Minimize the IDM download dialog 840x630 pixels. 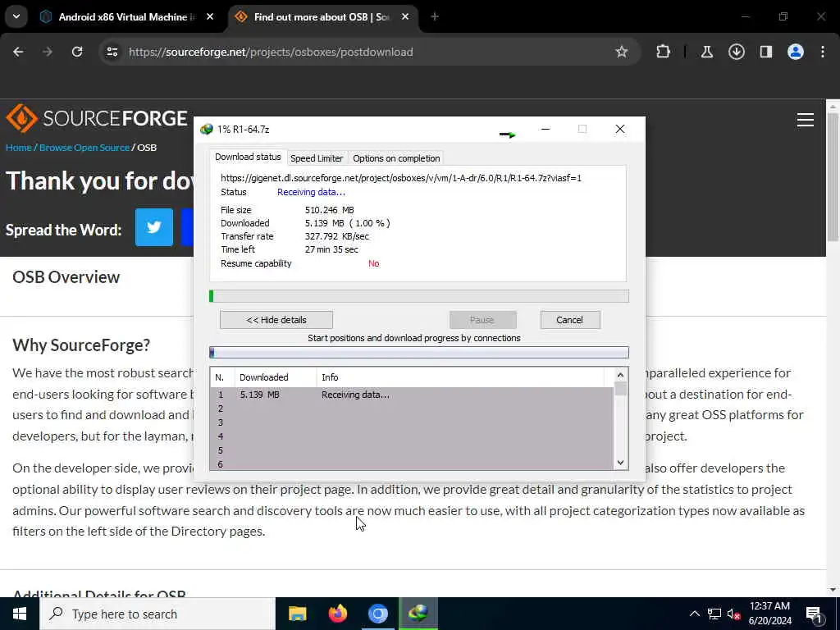point(546,129)
